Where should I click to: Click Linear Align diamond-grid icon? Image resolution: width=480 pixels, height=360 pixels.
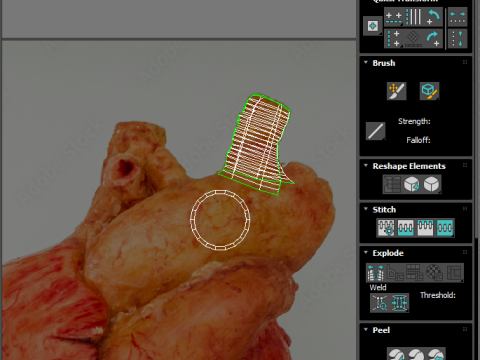click(414, 38)
